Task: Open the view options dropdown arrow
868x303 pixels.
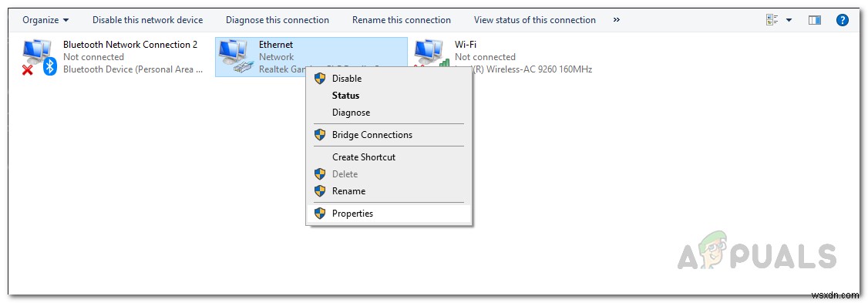Action: 789,20
